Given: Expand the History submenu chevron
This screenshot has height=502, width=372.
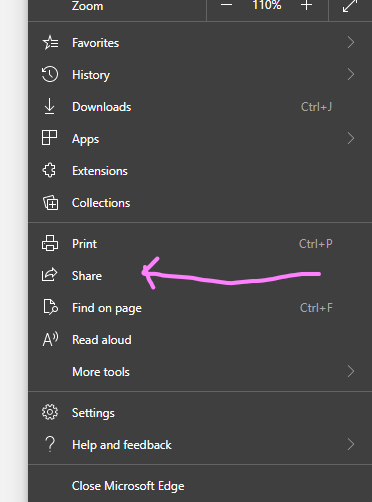Looking at the screenshot, I should coord(351,74).
